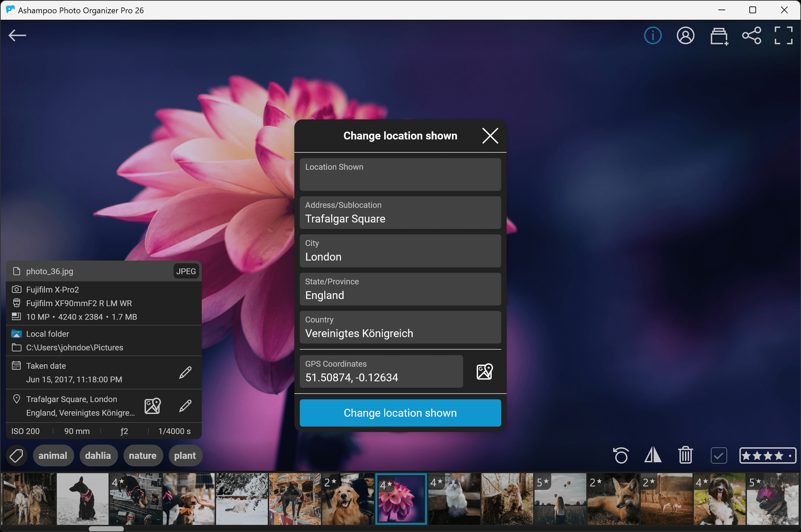
Task: Delete the current photo
Action: 685,455
